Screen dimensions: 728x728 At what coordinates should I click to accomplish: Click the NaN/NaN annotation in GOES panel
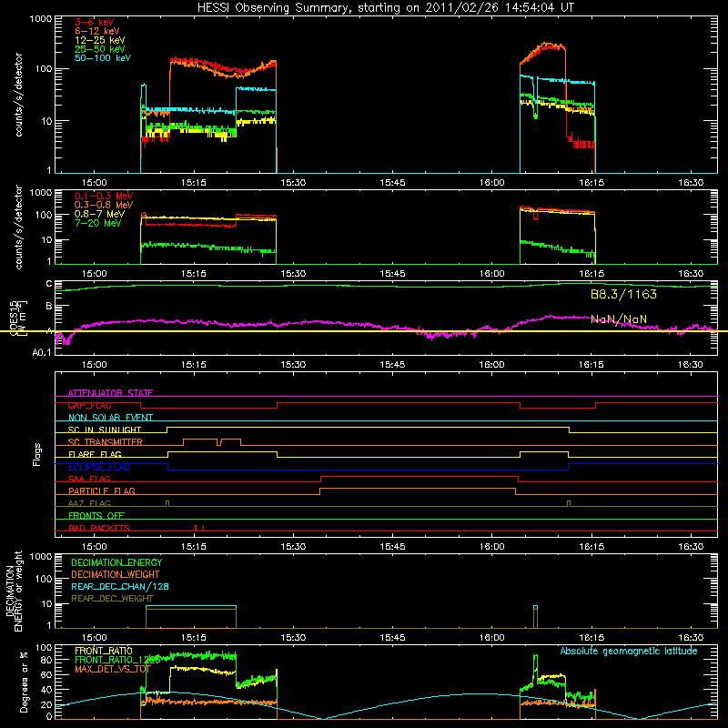pyautogui.click(x=619, y=319)
